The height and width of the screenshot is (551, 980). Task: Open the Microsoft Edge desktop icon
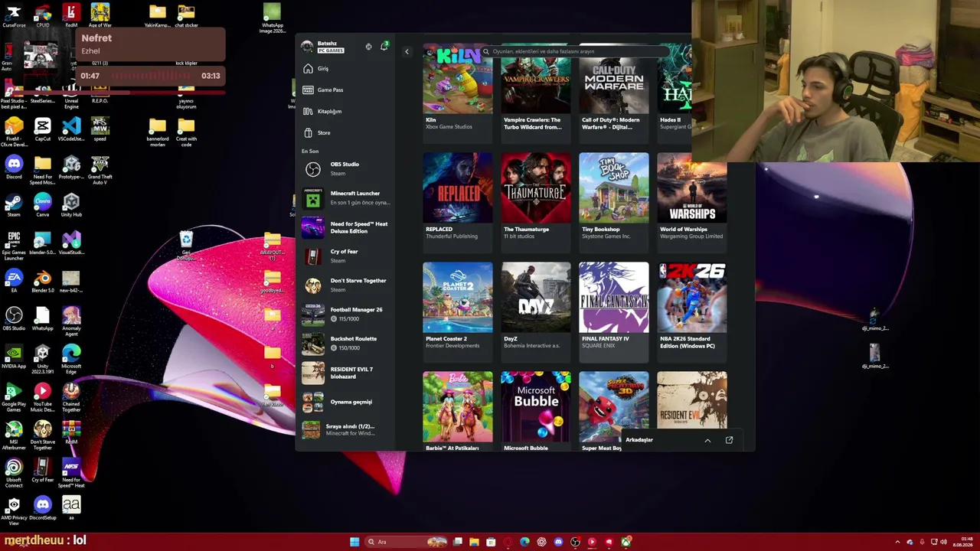[71, 359]
